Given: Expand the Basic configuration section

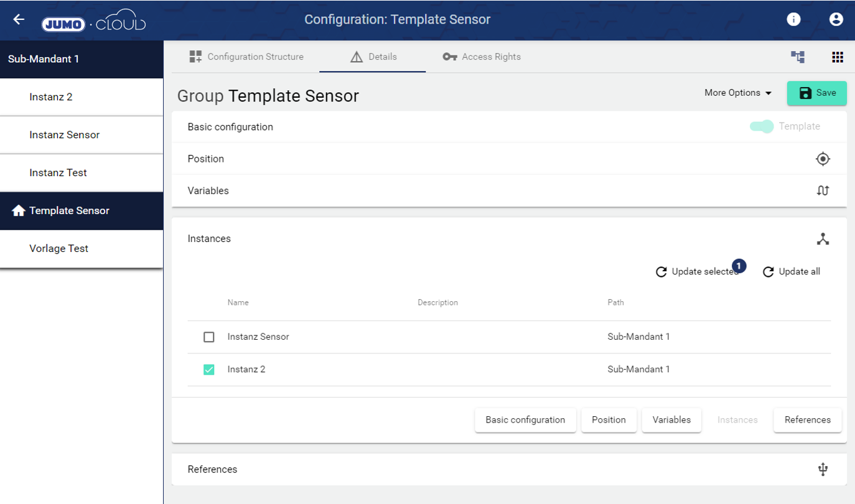Looking at the screenshot, I should (x=230, y=127).
